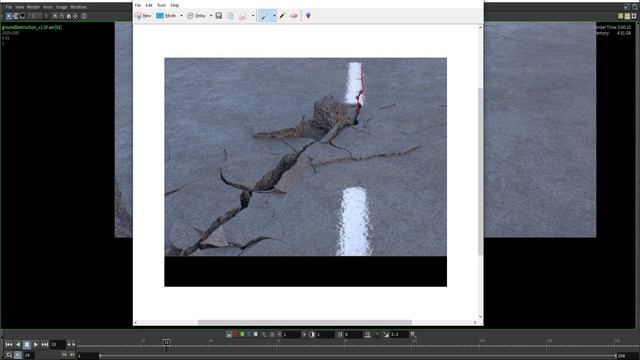The width and height of the screenshot is (640, 360).
Task: Jump to last frame in MPlay
Action: click(45, 345)
